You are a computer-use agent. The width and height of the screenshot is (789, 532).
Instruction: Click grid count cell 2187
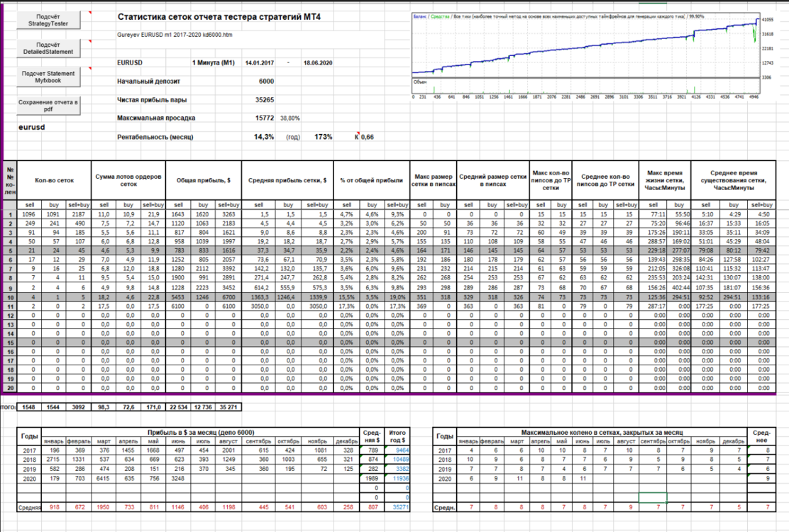tap(79, 214)
